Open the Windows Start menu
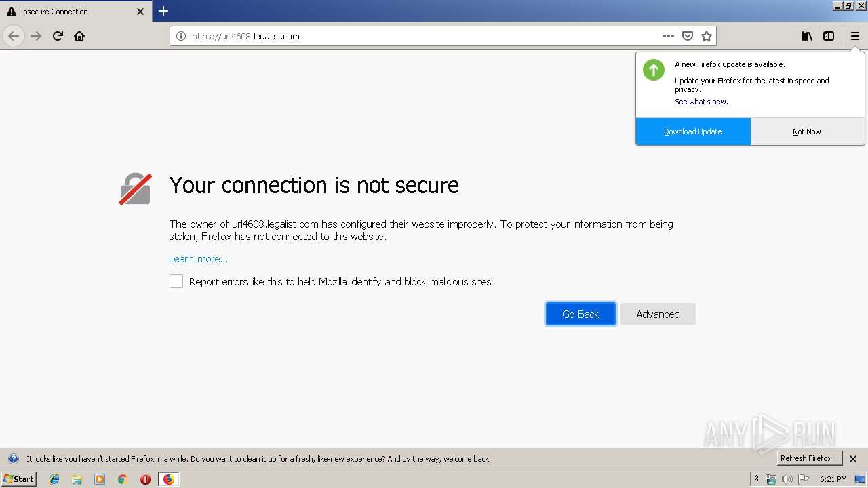This screenshot has height=488, width=868. (x=18, y=479)
